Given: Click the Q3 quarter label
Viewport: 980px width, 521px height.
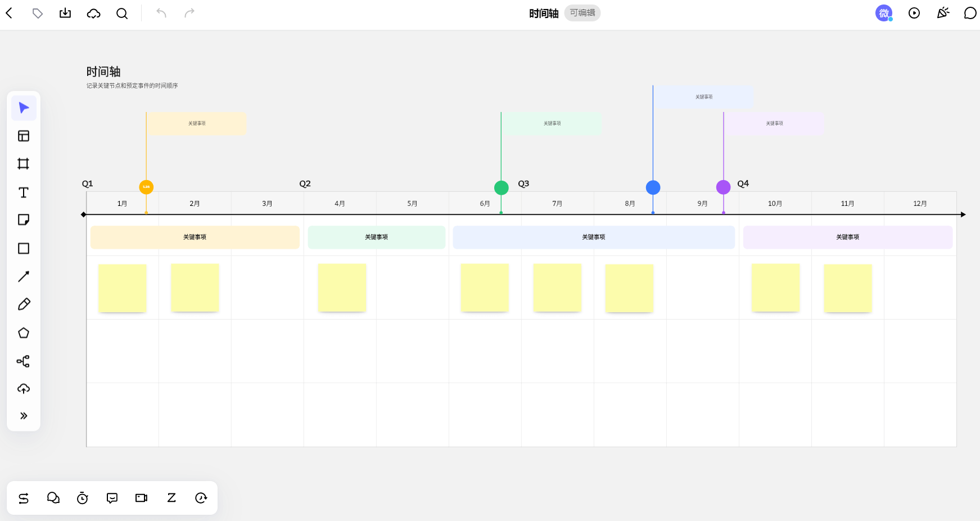Looking at the screenshot, I should coord(523,183).
